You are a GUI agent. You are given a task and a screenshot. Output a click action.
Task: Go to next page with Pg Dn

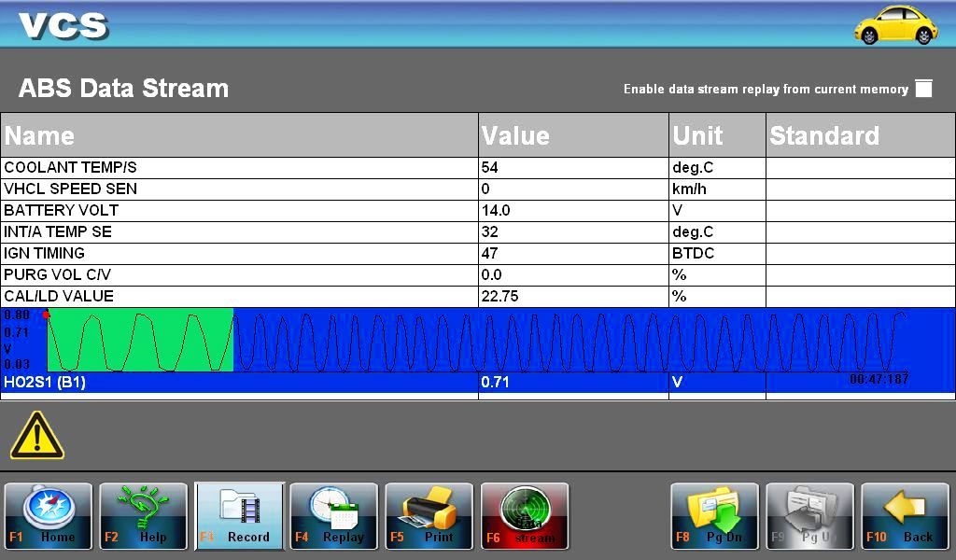point(714,517)
